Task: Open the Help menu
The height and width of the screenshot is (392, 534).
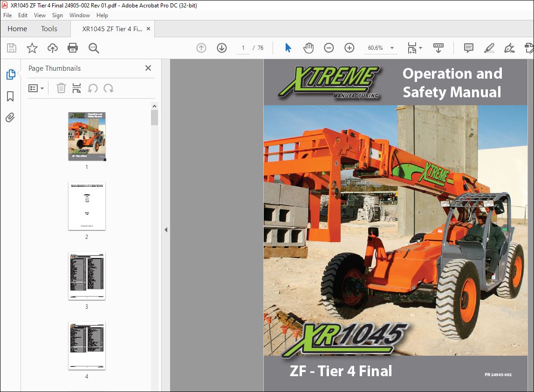Action: tap(102, 15)
